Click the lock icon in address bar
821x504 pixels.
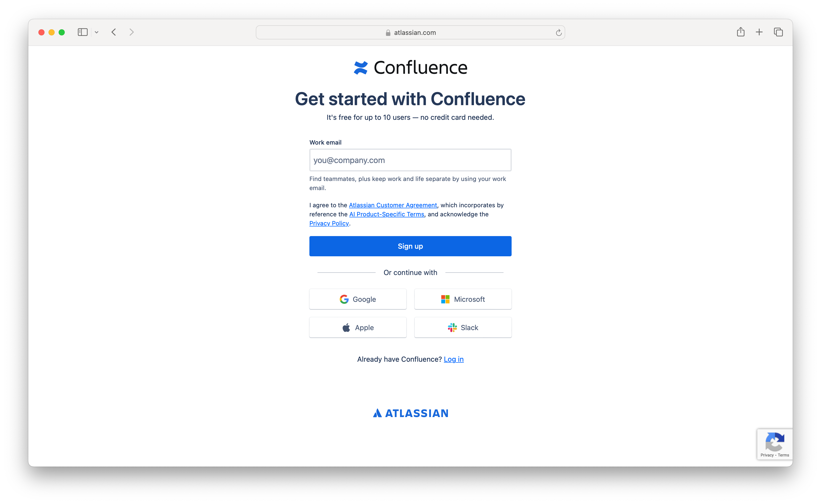point(386,32)
